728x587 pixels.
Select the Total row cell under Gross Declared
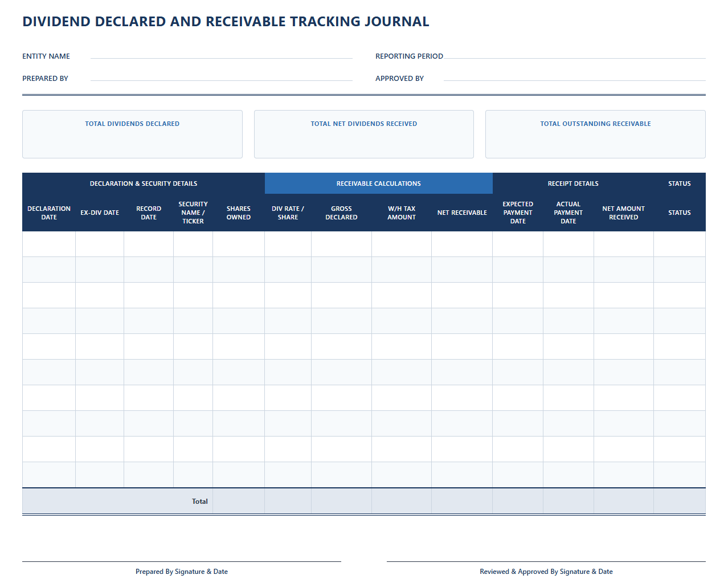point(342,501)
